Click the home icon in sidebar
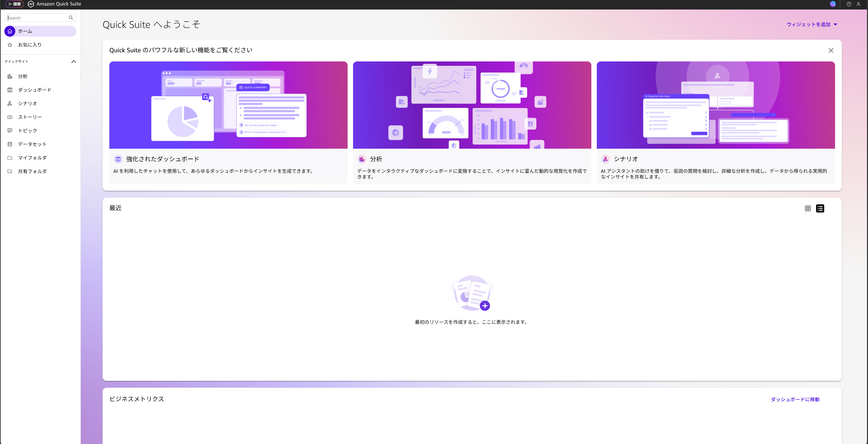 (x=10, y=31)
